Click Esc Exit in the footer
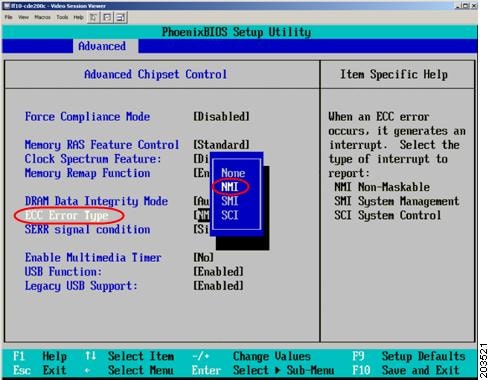This screenshot has height=380, width=490. [40, 370]
